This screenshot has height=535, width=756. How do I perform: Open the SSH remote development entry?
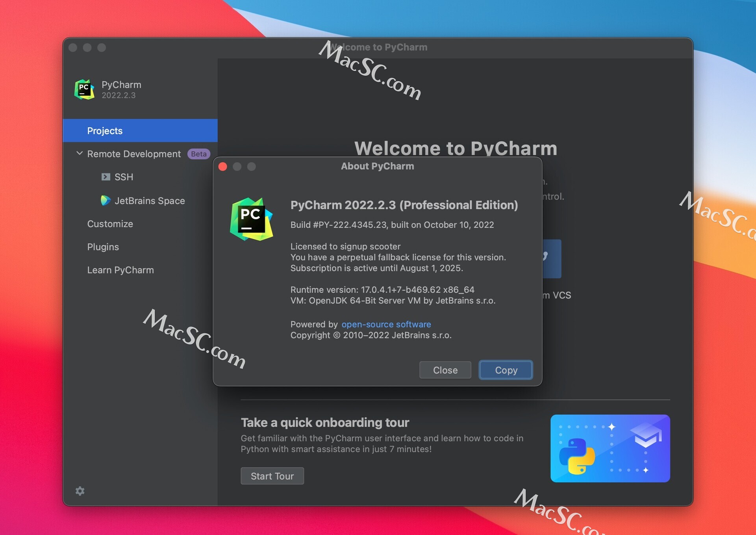(124, 177)
